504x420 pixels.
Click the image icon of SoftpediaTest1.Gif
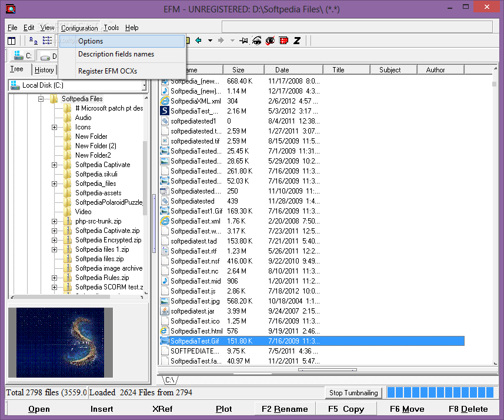click(165, 211)
